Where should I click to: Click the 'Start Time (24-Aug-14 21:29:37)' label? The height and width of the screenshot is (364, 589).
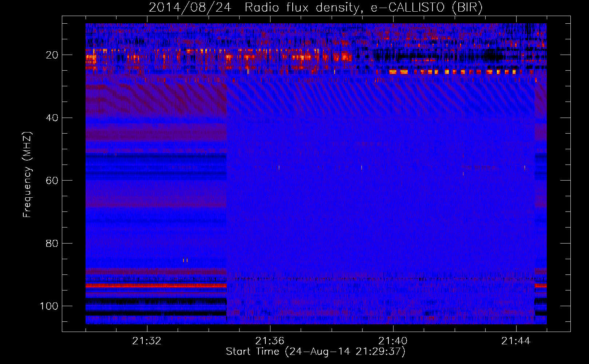point(316,352)
